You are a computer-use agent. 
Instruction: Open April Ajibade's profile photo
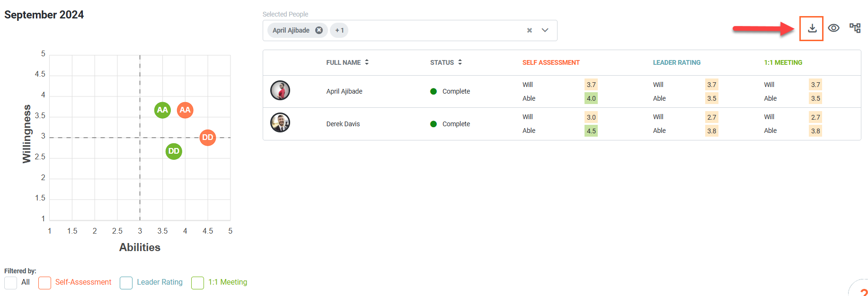280,90
